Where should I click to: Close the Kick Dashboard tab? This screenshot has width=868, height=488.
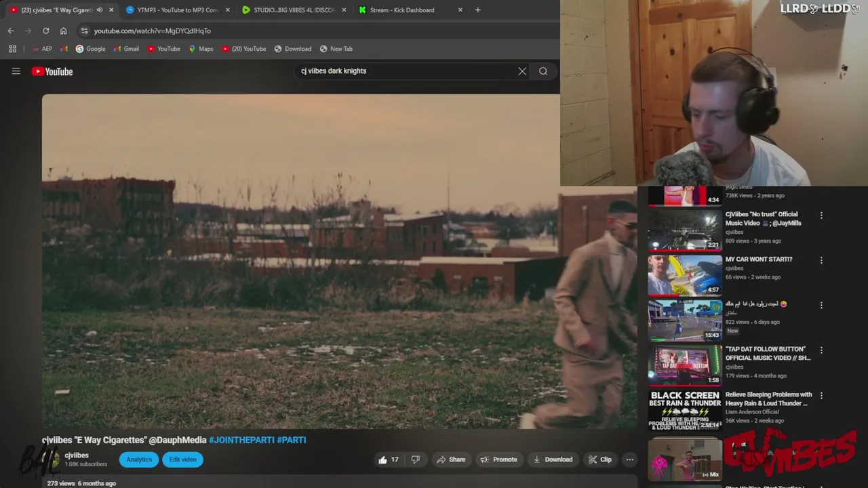click(460, 10)
